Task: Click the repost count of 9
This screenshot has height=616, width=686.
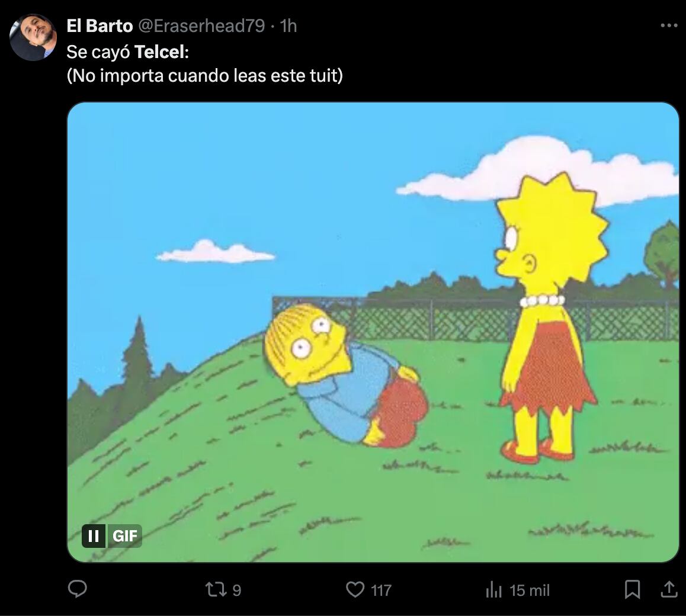Action: pos(237,590)
